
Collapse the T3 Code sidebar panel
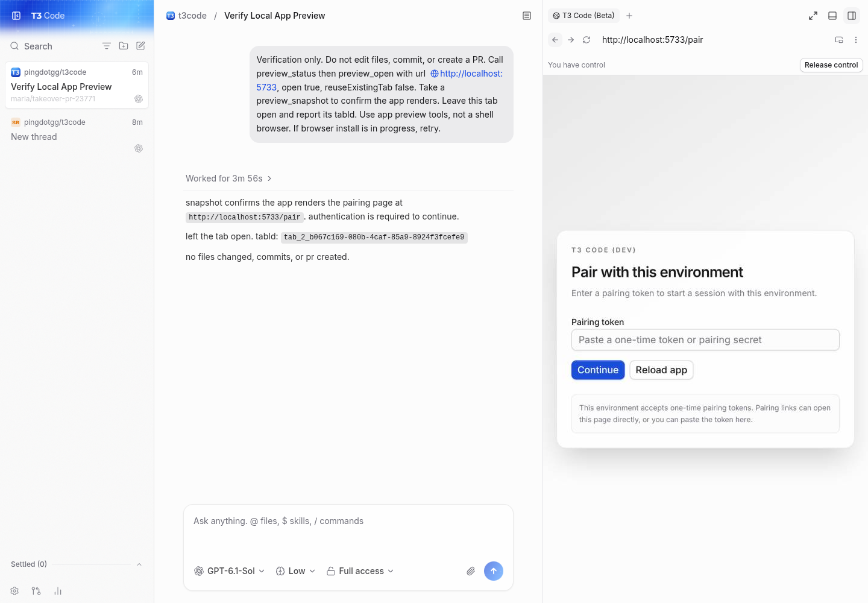click(16, 16)
